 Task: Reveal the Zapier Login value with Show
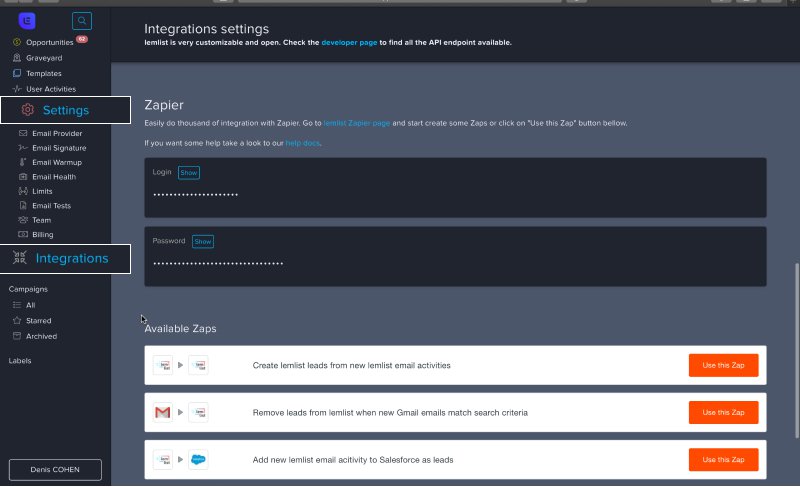pos(189,172)
